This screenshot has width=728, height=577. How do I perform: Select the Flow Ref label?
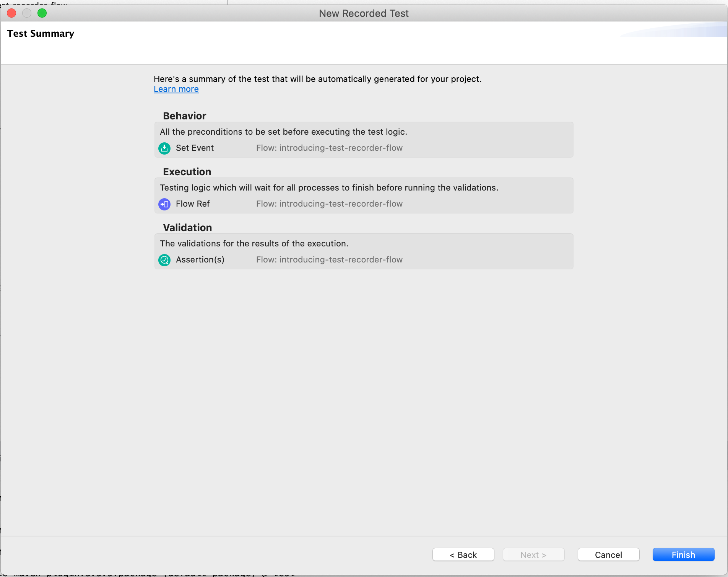pos(193,204)
